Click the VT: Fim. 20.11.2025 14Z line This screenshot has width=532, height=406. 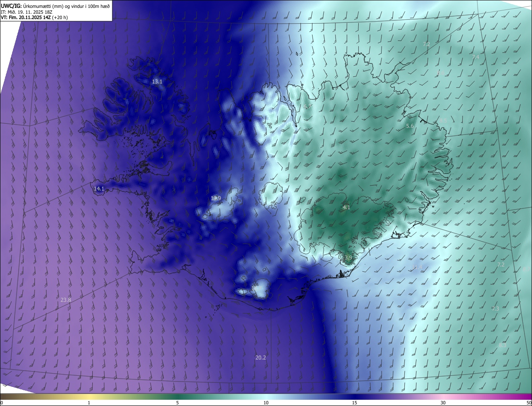click(34, 17)
